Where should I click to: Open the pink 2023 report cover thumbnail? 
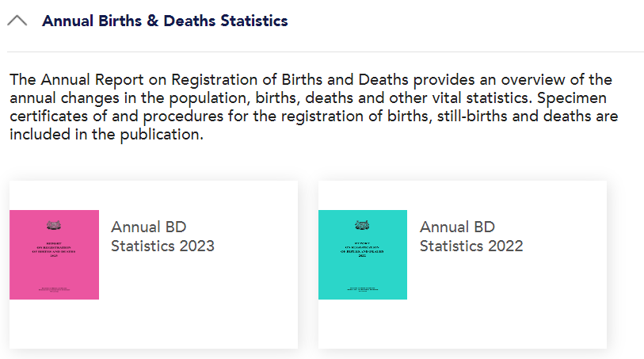pos(54,254)
